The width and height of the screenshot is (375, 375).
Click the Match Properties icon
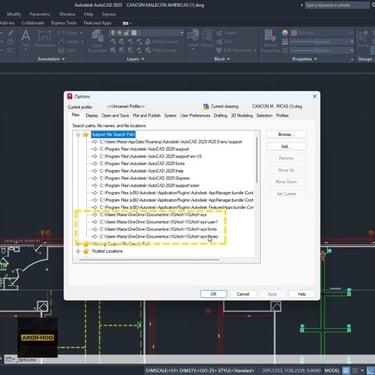(270, 40)
